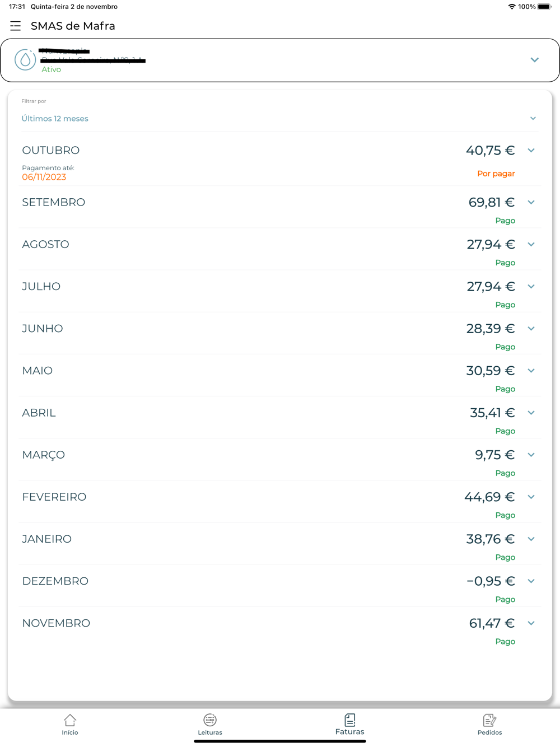Image resolution: width=560 pixels, height=747 pixels.
Task: Switch to the Leituras tab label
Action: 210,732
